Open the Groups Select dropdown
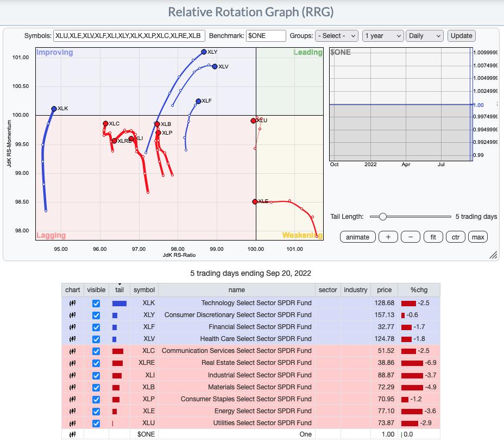Screen dimensions: 504x442 coord(337,36)
